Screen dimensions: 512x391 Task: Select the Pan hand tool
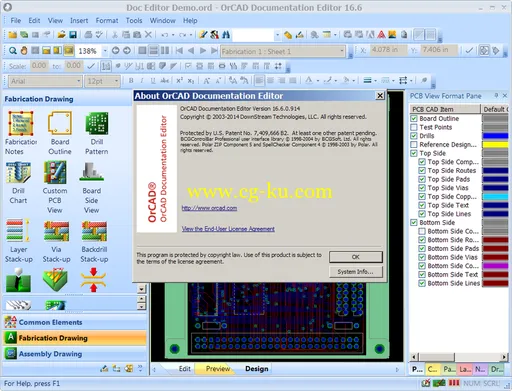tap(24, 51)
